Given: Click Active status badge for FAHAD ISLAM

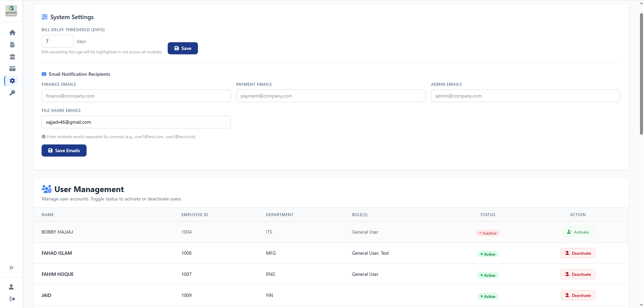Looking at the screenshot, I should click(488, 254).
